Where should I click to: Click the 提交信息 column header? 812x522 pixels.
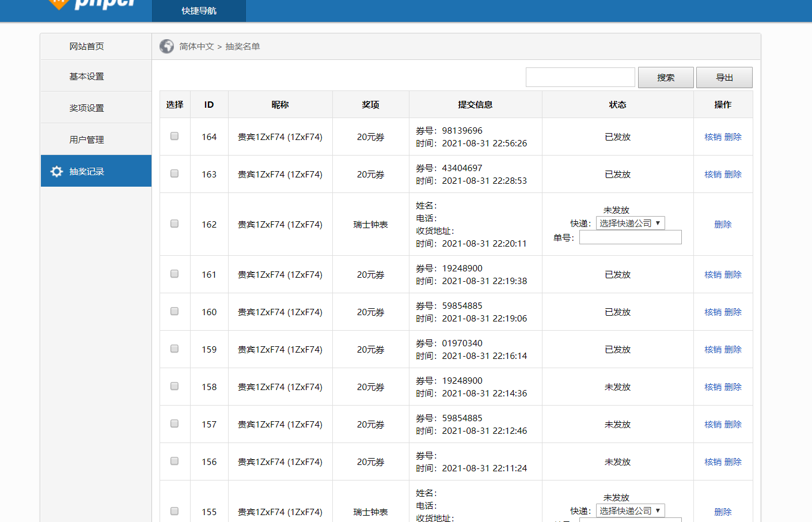pos(475,105)
